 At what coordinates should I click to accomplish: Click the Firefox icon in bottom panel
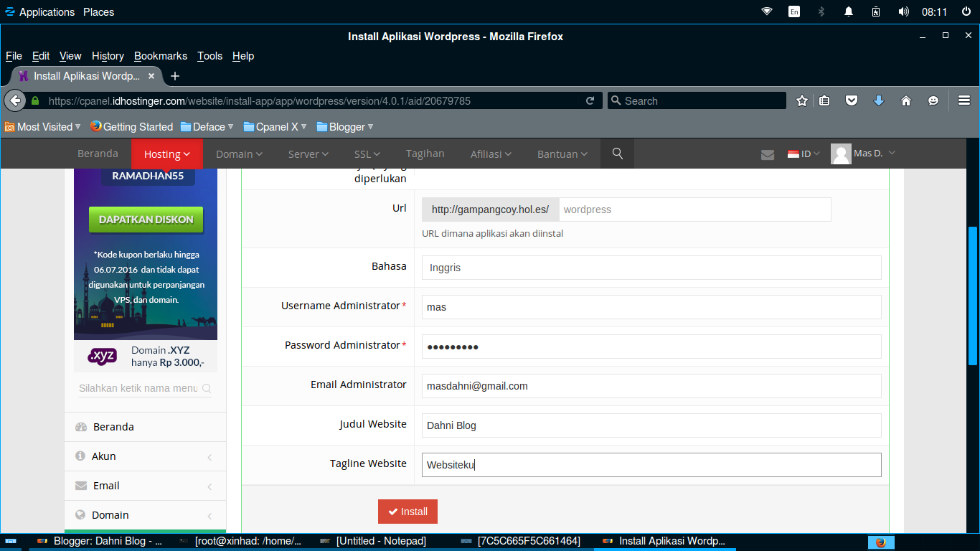(880, 542)
